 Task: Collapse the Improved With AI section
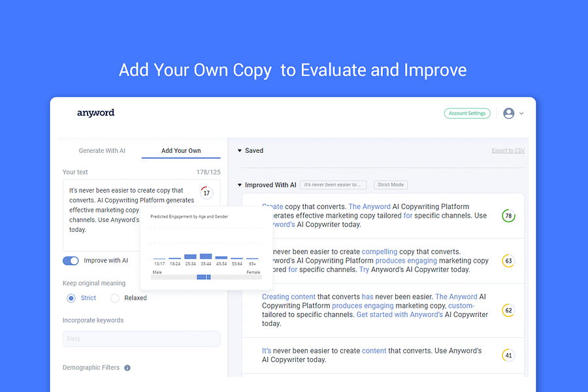[240, 185]
